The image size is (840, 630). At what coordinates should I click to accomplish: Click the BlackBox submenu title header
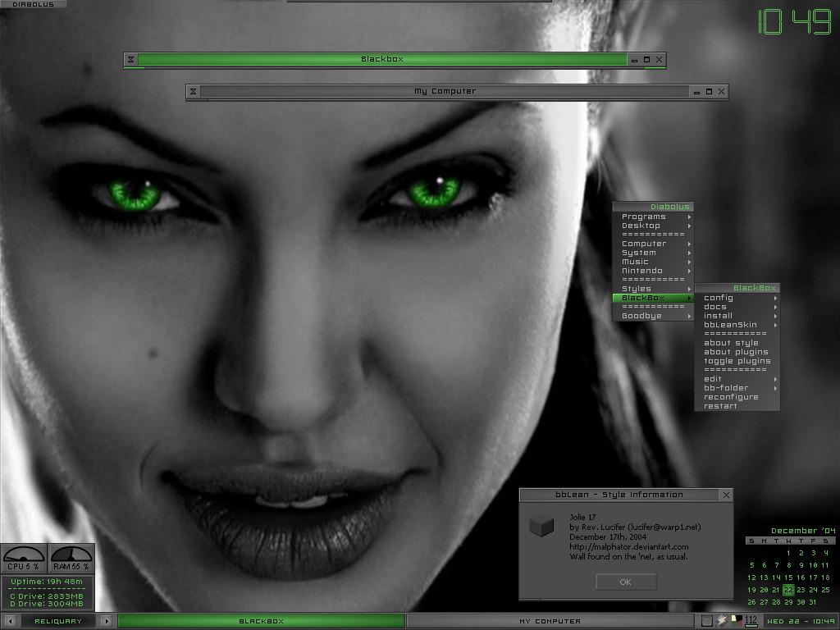pos(737,288)
